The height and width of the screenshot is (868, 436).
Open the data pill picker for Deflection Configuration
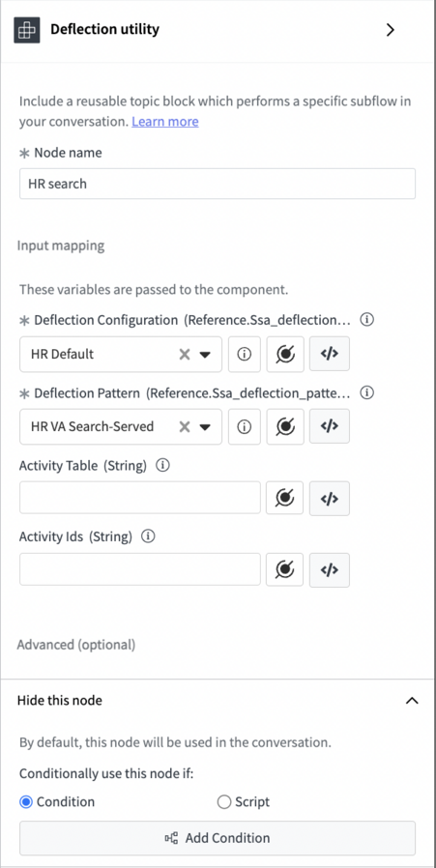[x=285, y=354]
